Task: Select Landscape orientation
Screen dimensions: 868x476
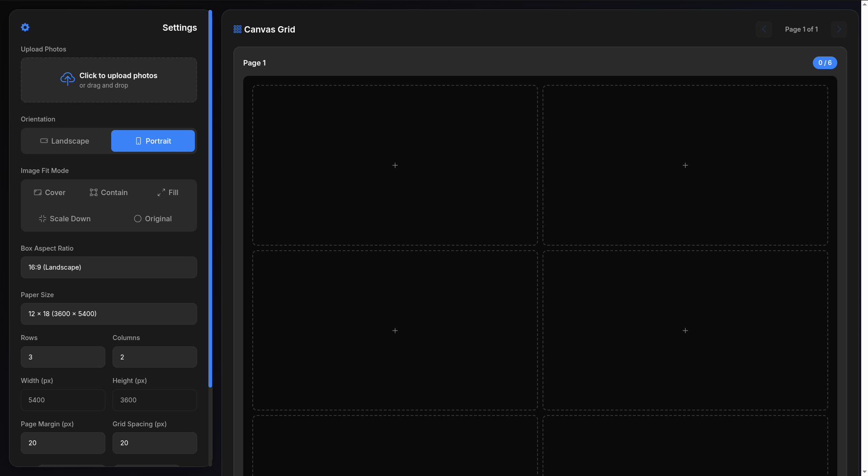Action: [x=65, y=141]
